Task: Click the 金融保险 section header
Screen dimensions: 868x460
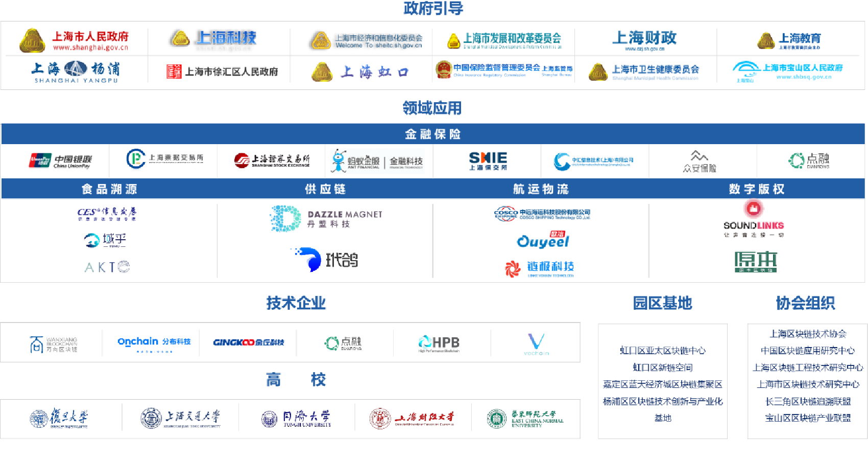Action: [x=433, y=134]
